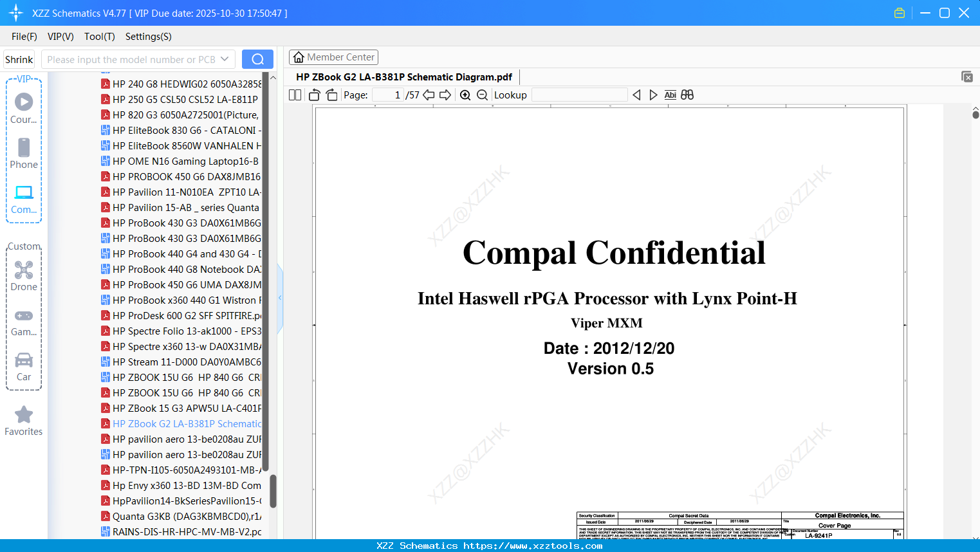Open HP 250 G5 CSL50 CSL52 file
Screen dimensions: 980x552
click(181, 99)
